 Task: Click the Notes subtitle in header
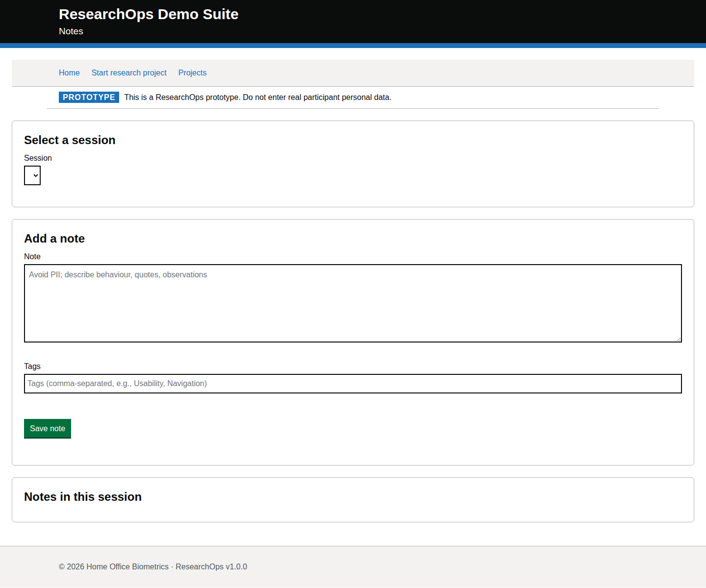click(71, 31)
